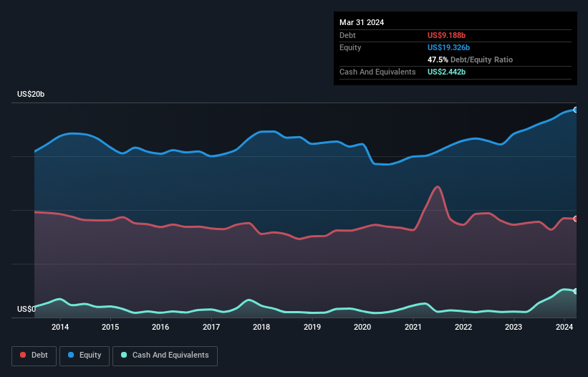This screenshot has height=377, width=588.
Task: Click the teal Cash legend dot
Action: click(124, 355)
